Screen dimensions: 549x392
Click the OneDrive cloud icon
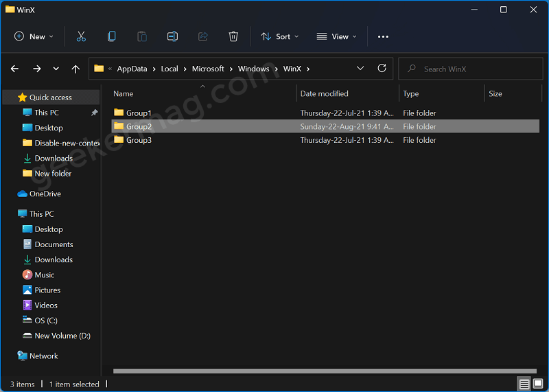point(23,194)
